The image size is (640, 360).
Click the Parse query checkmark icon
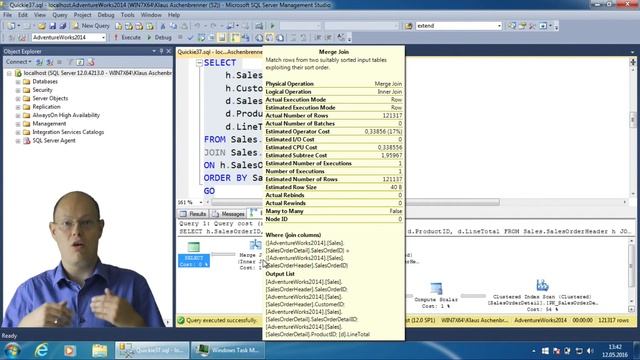click(190, 38)
